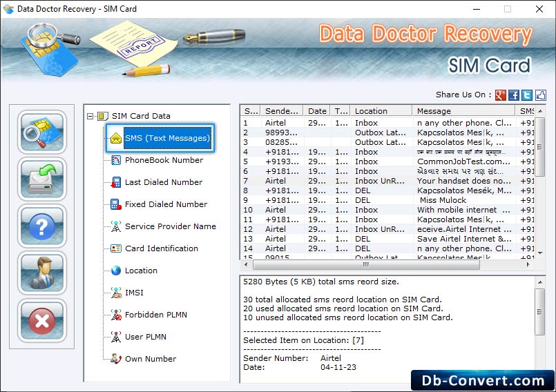Click the Forbidden PLMN tower icon
The height and width of the screenshot is (392, 556).
coord(115,315)
